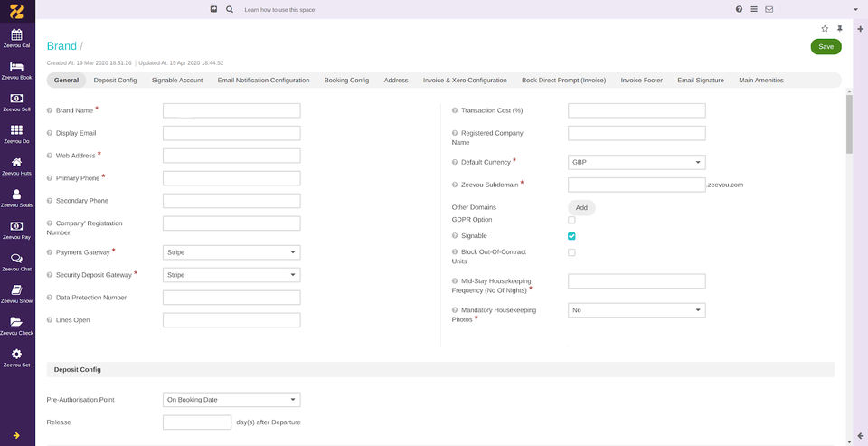Open Book Direct Prompt (Invoice) tab

[563, 81]
